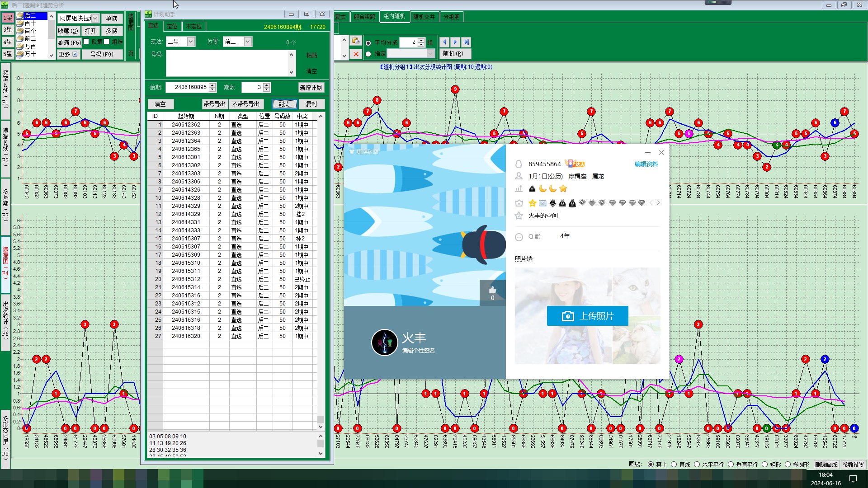Image resolution: width=868 pixels, height=488 pixels.
Task: Click the mail envelope privilege icon
Action: click(542, 203)
